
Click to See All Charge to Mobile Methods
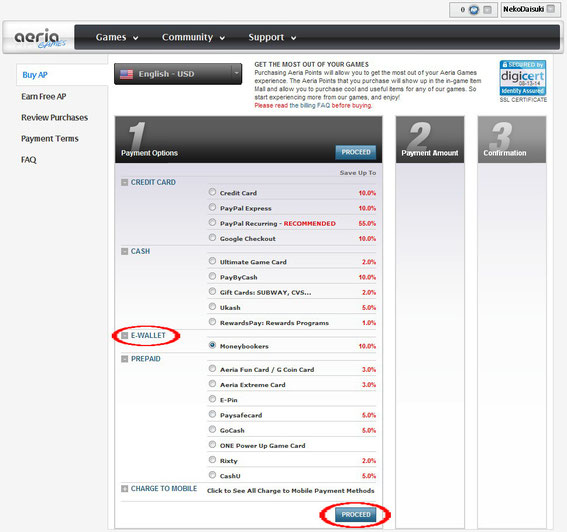coord(290,491)
